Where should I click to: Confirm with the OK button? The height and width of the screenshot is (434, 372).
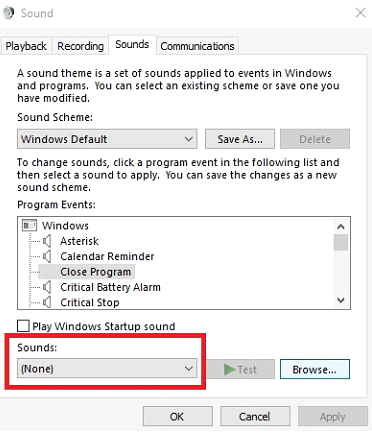(178, 416)
